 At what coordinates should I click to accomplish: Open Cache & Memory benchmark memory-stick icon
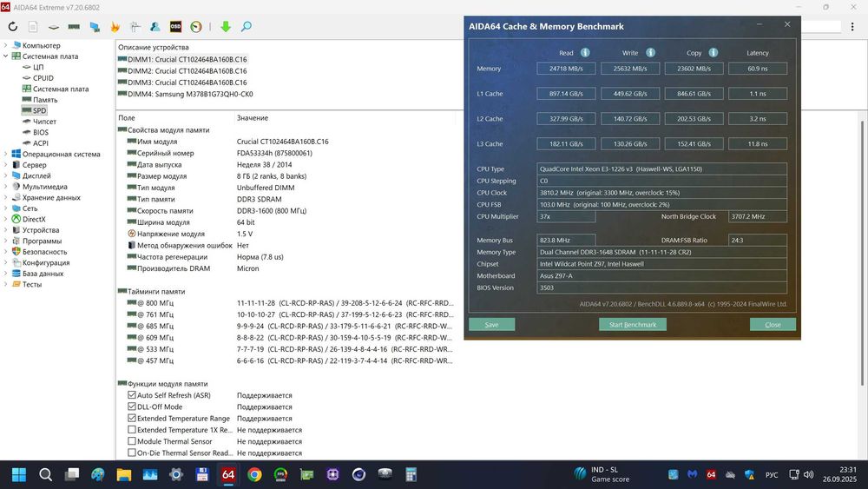pos(74,27)
